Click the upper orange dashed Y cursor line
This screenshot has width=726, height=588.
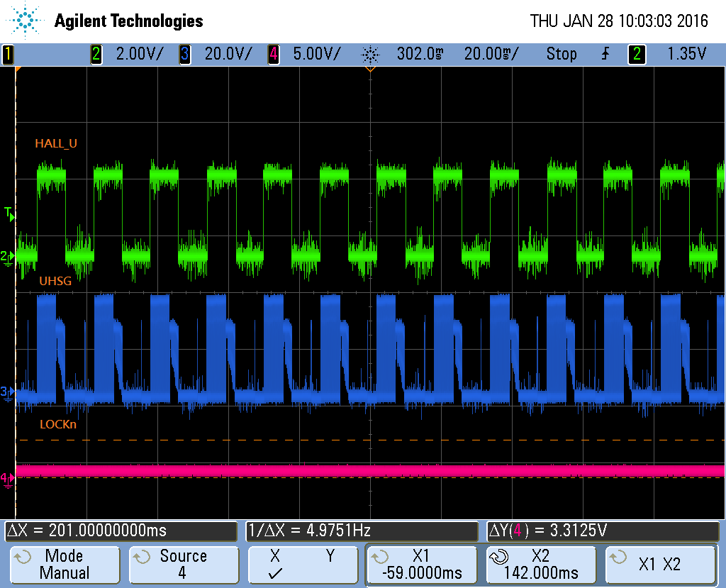pos(370,440)
